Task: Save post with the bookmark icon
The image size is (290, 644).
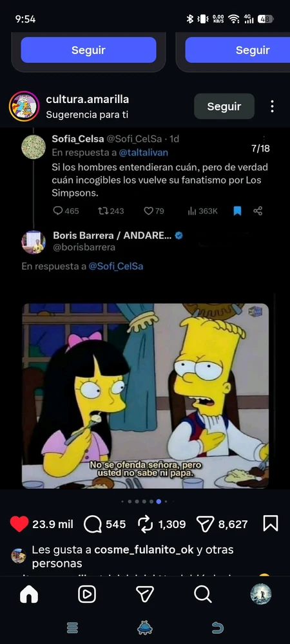Action: [271, 524]
